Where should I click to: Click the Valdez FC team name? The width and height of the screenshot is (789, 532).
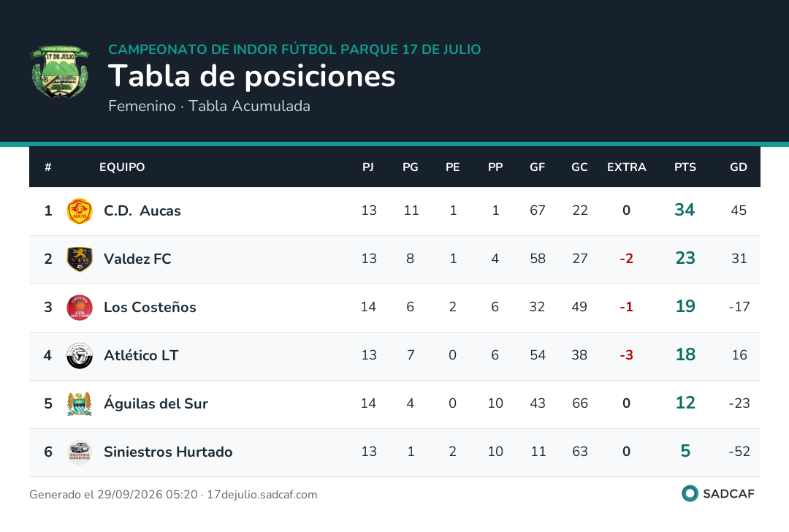pos(137,259)
